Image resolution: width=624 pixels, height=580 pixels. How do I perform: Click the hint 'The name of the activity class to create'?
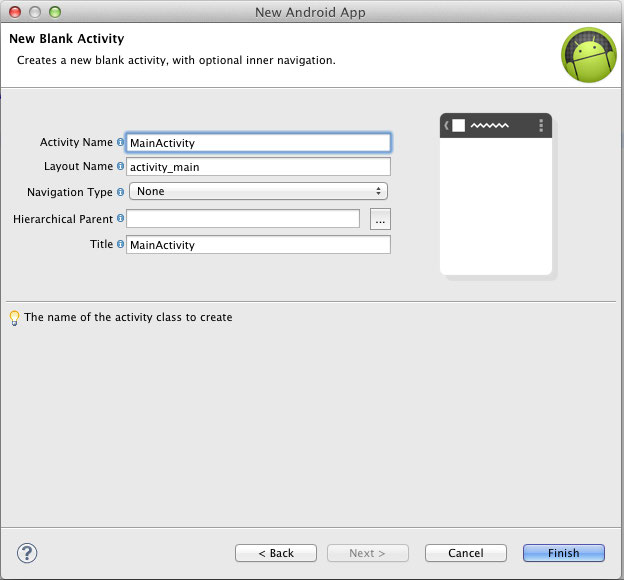128,317
